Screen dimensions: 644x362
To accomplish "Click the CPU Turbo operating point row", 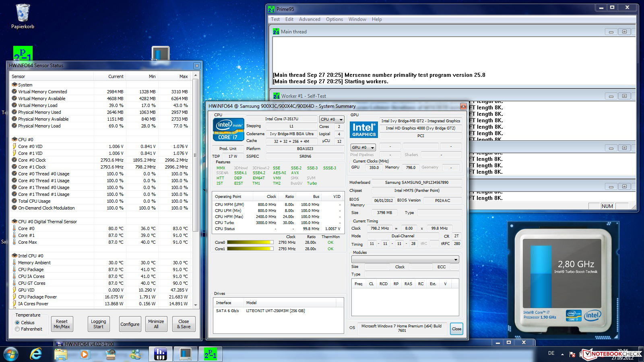I will coord(278,222).
